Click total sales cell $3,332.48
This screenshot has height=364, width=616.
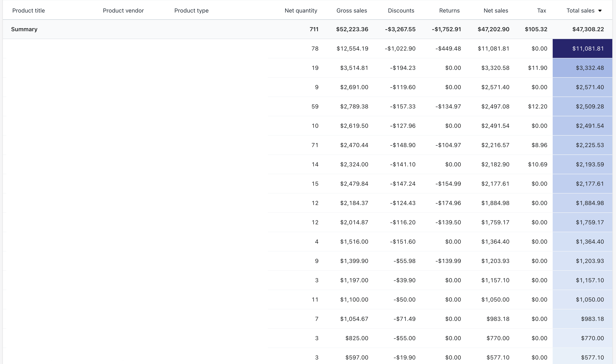(582, 68)
